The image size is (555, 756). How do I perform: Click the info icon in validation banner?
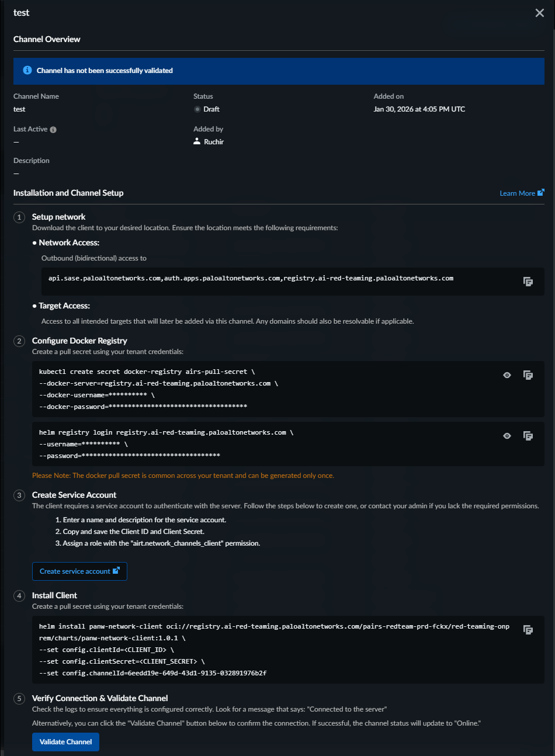click(x=27, y=70)
